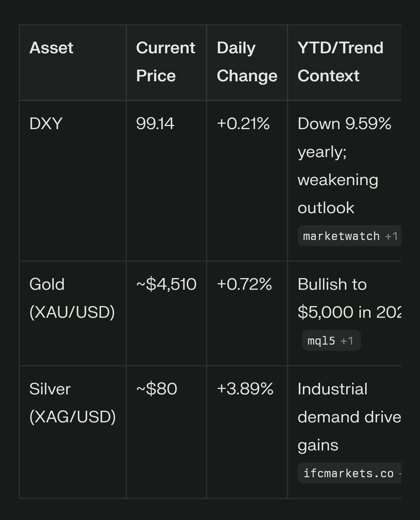
Task: Click the ~$80 silver price
Action: coord(157,389)
